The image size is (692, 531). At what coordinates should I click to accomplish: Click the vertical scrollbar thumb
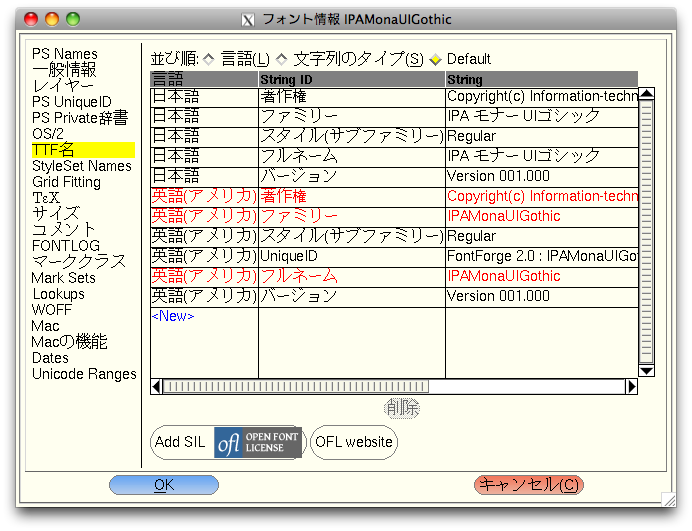(x=647, y=232)
